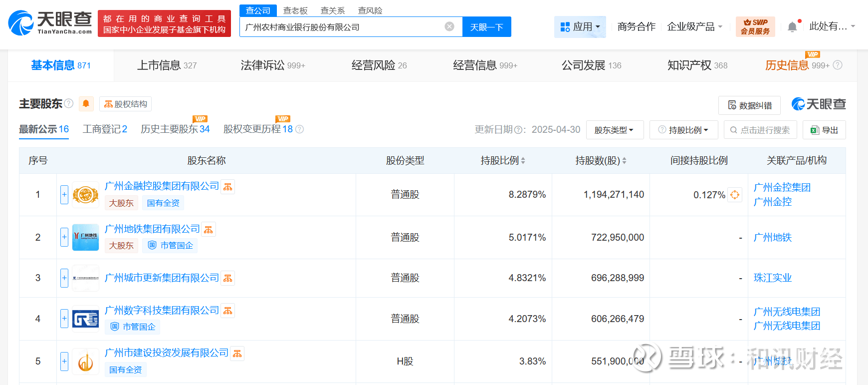This screenshot has width=868, height=385.
Task: Click the red 国家中小企业发展子基金 banner
Action: click(x=164, y=23)
